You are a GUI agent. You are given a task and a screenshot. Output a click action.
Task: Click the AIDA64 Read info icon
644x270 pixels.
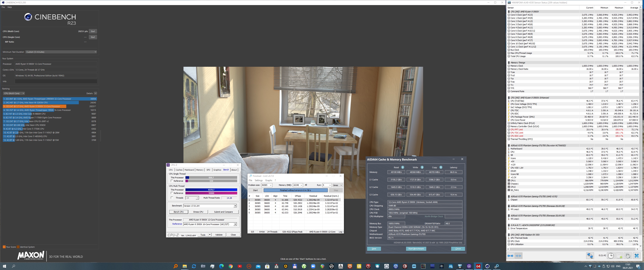tap(402, 167)
